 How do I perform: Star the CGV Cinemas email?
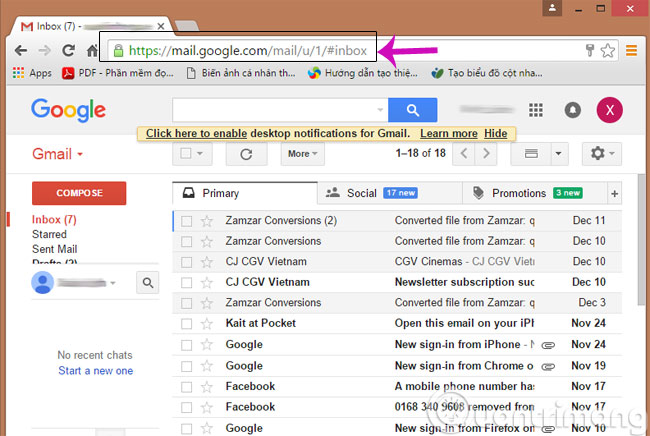click(x=206, y=262)
